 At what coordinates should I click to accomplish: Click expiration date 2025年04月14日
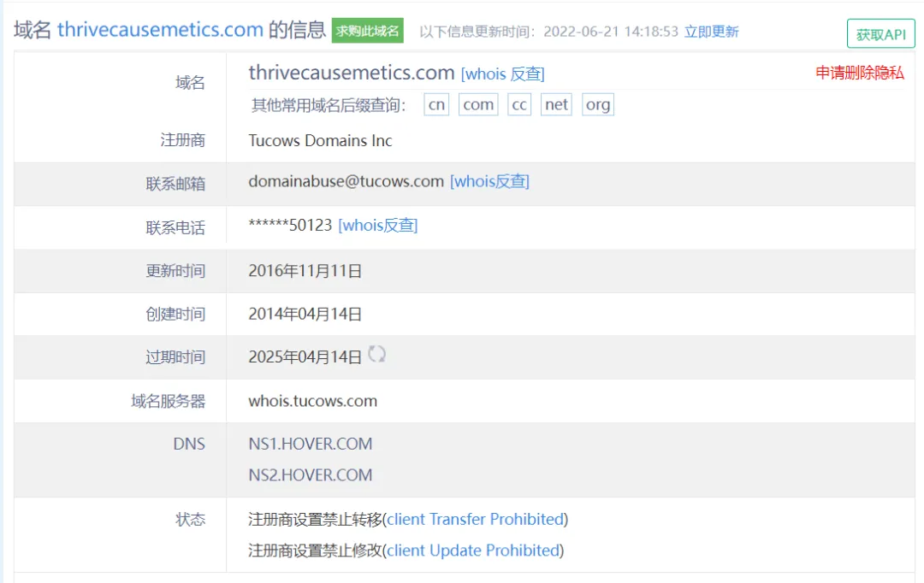[305, 356]
